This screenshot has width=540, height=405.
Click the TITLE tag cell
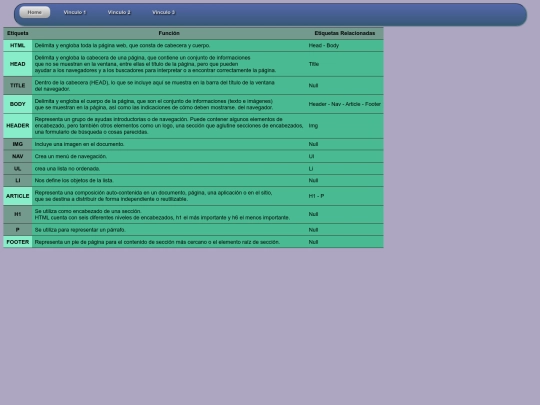(x=18, y=85)
